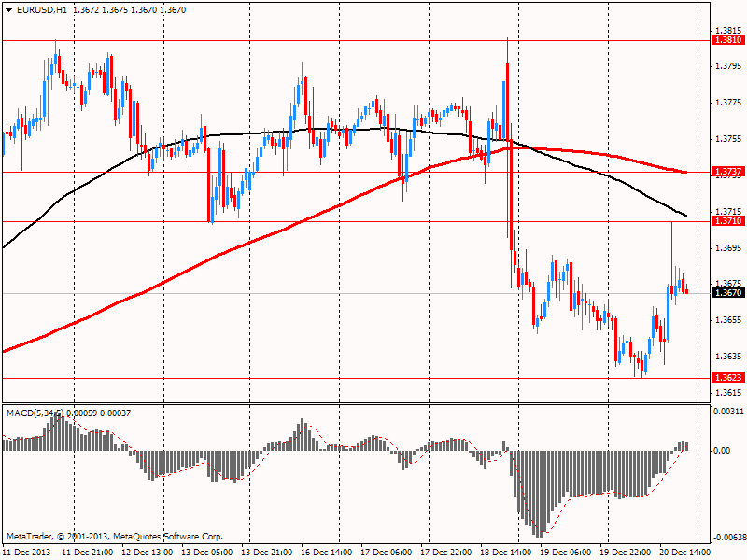Click the 13 Dec 21:00 time label
The image size is (747, 560).
pyautogui.click(x=267, y=553)
